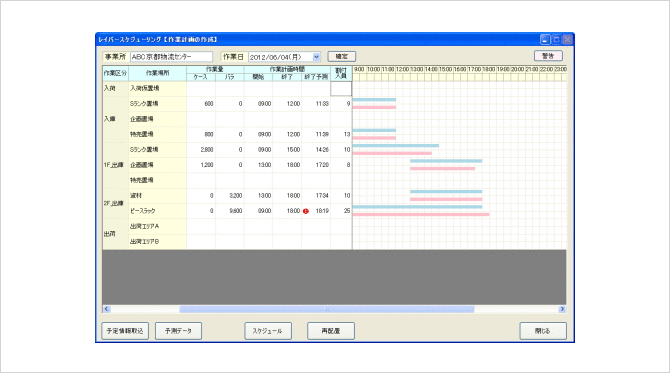The width and height of the screenshot is (670, 373).
Task: Select the assigned staff value 25
Action: click(x=341, y=211)
